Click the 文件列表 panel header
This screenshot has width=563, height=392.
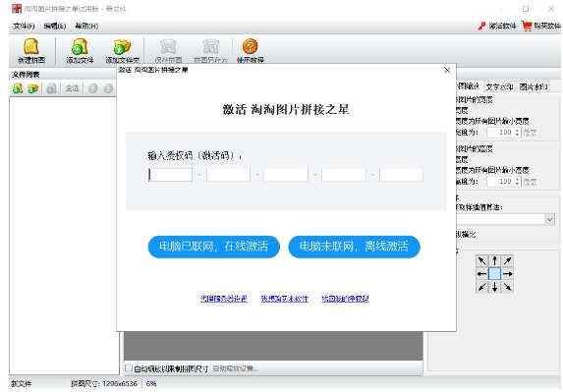[63, 75]
